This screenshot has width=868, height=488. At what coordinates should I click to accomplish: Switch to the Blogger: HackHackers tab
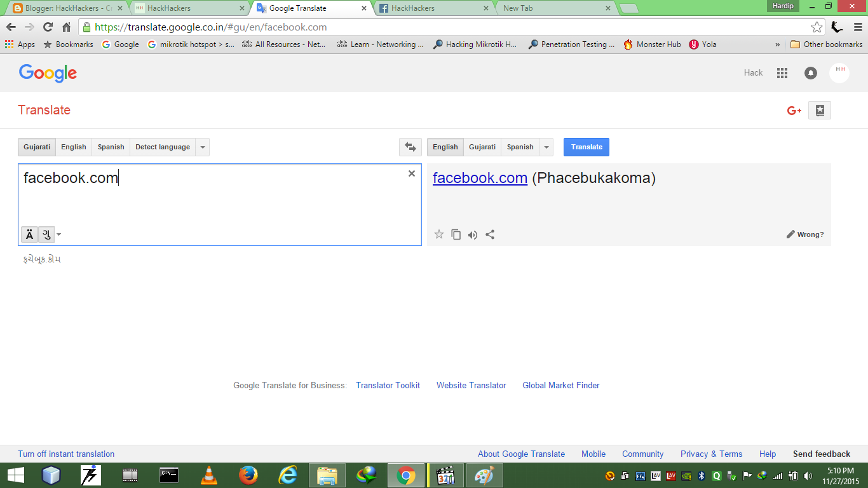(67, 8)
